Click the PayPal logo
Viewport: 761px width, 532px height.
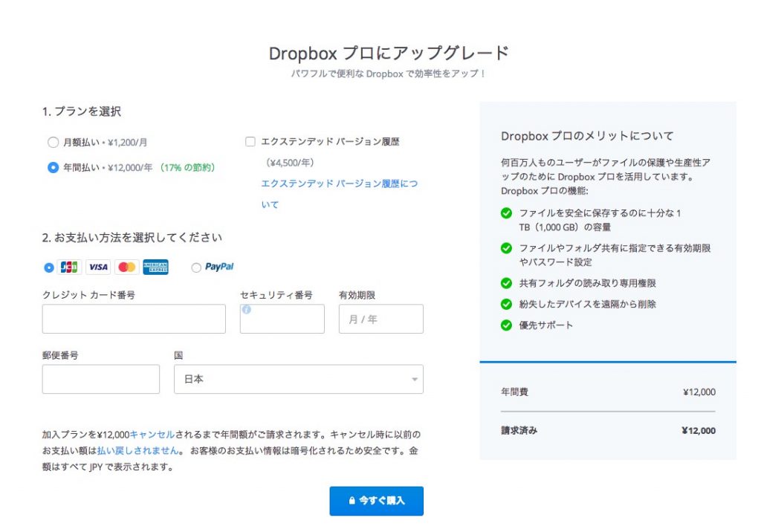tap(219, 267)
